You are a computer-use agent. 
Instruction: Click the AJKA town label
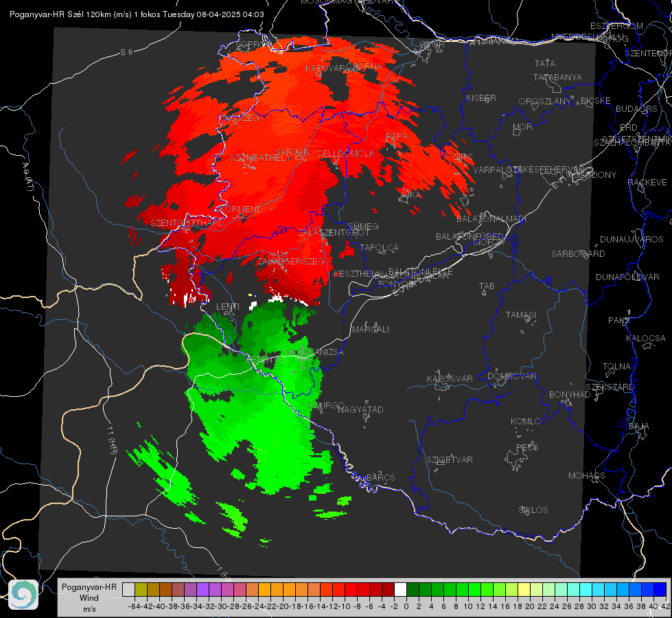point(410,195)
